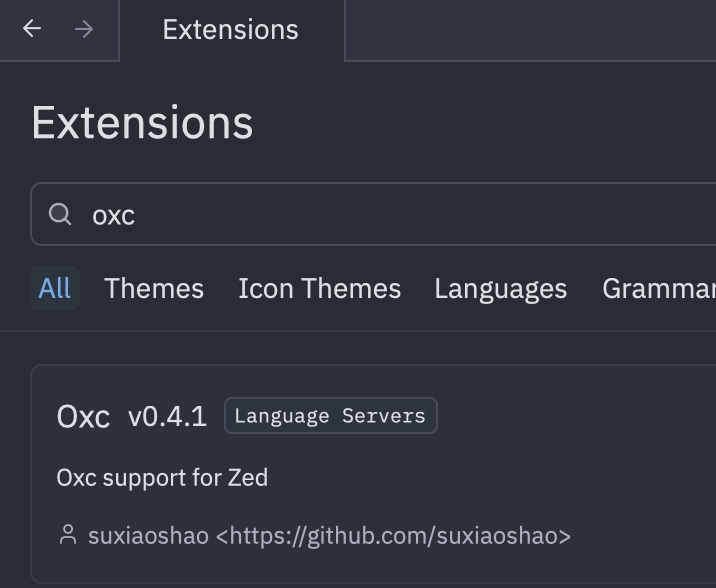Screen dimensions: 716x588
Task: Go forward with the right arrow
Action: [84, 29]
